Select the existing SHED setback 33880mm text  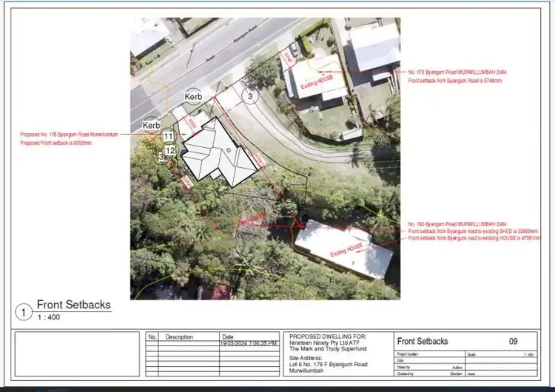473,231
